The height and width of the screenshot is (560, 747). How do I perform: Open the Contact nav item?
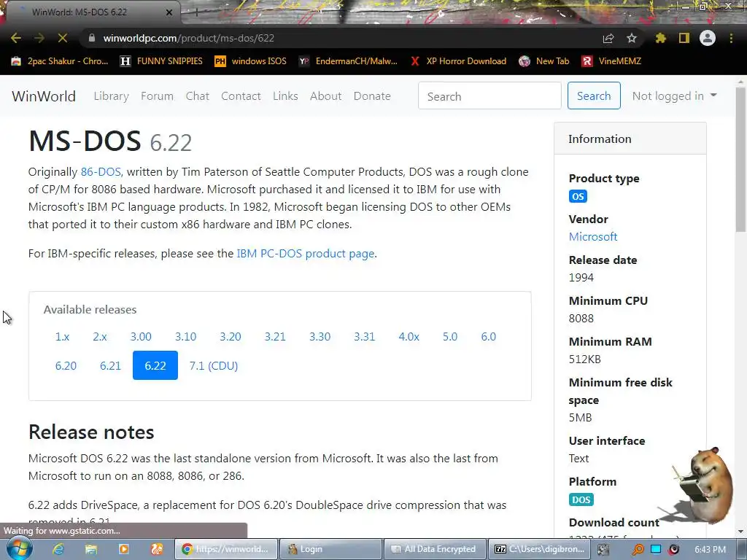point(241,96)
